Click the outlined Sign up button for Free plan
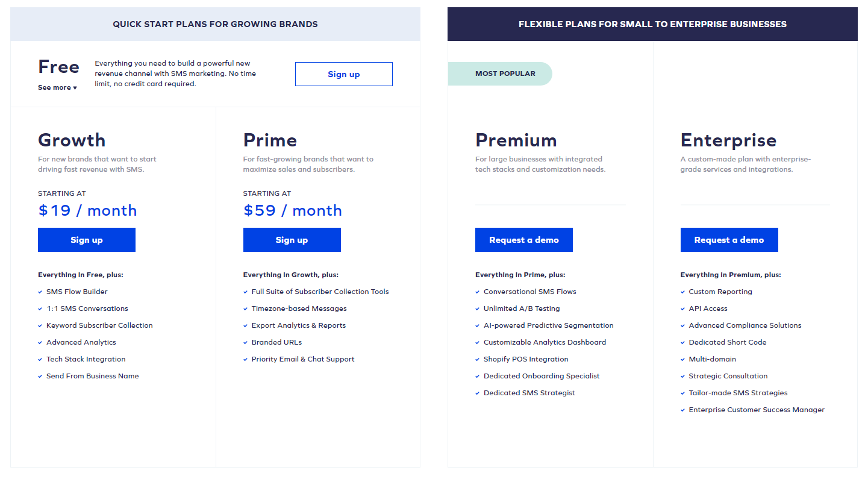 (x=343, y=74)
